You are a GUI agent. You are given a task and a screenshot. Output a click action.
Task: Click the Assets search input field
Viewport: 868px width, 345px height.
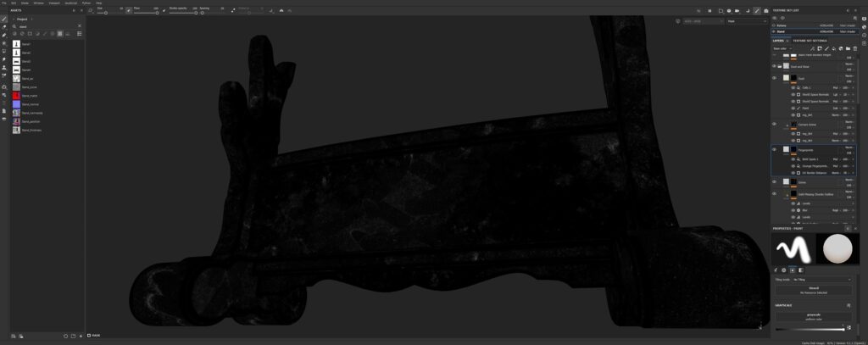click(47, 26)
